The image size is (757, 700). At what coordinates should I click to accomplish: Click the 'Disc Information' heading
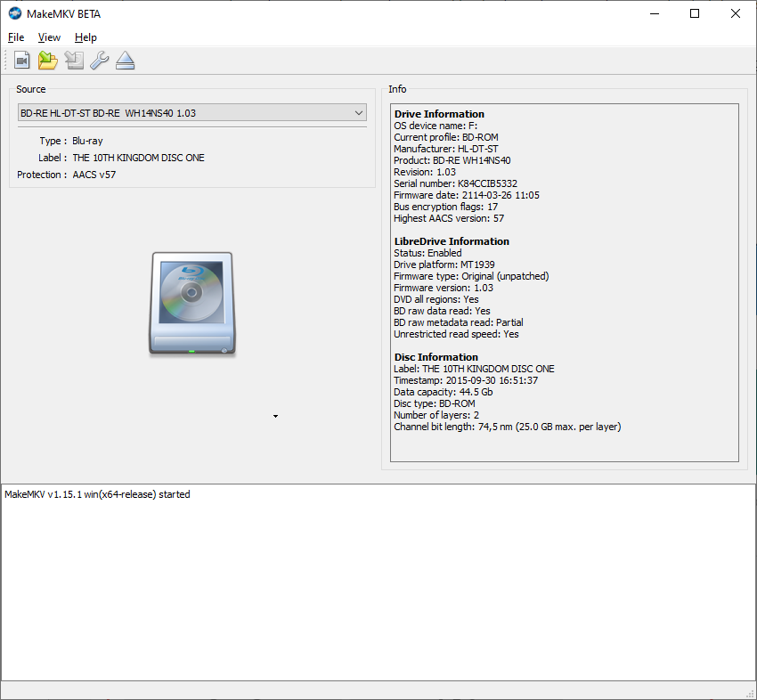tap(436, 357)
